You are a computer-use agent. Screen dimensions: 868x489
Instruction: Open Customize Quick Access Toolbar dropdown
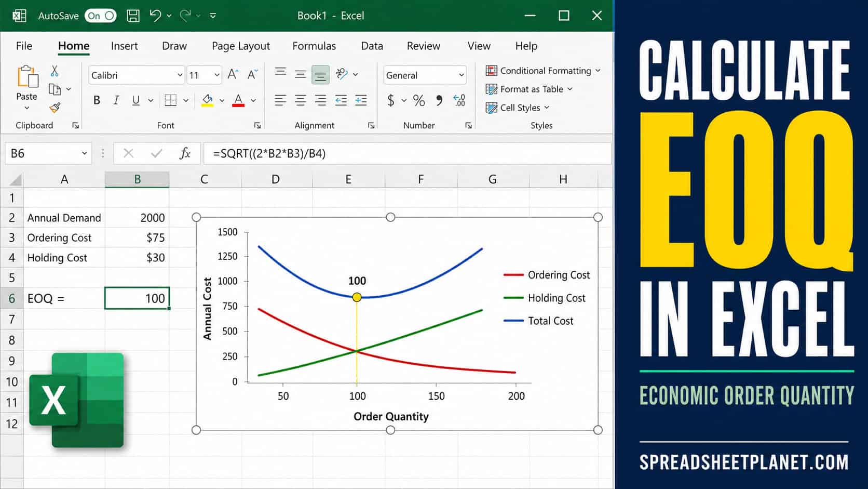click(213, 16)
